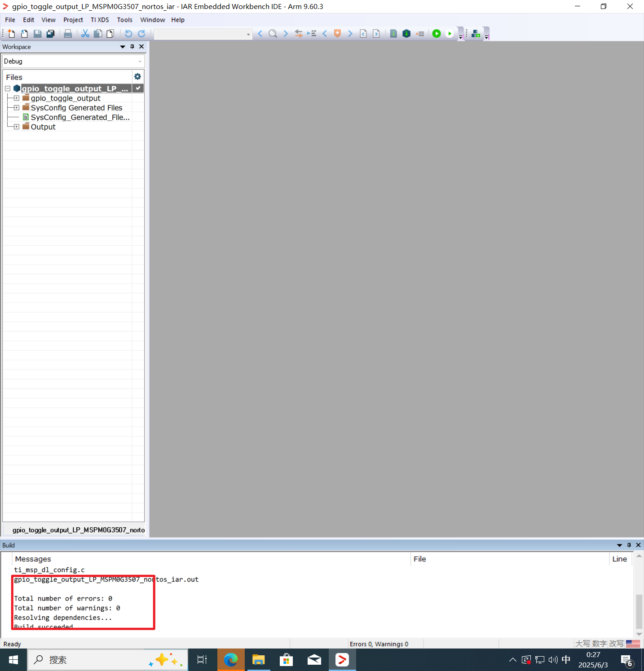The image size is (644, 671).
Task: Toggle breakpoint toolbar icon
Action: click(420, 34)
